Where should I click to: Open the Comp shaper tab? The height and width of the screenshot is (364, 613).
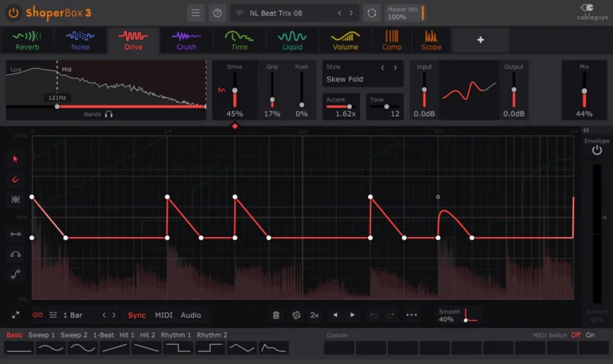click(392, 40)
